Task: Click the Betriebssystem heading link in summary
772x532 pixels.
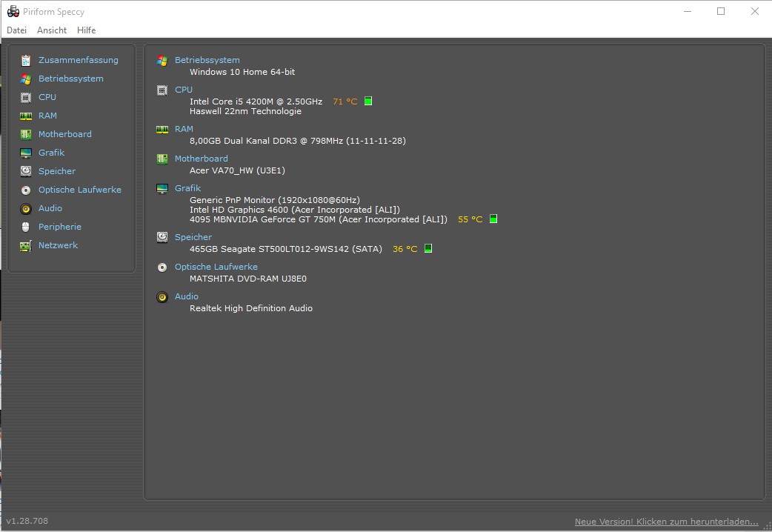Action: click(207, 60)
